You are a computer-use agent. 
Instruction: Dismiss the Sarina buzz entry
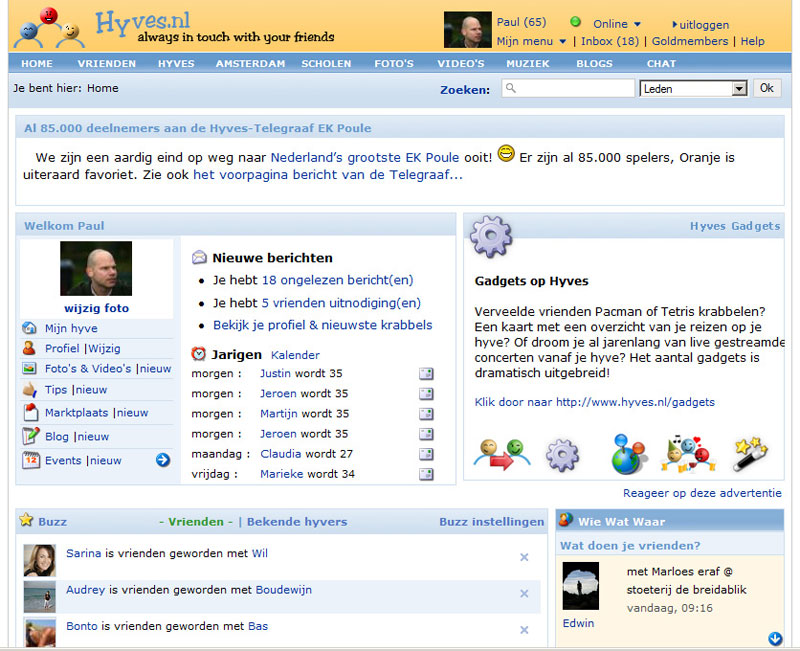[524, 557]
